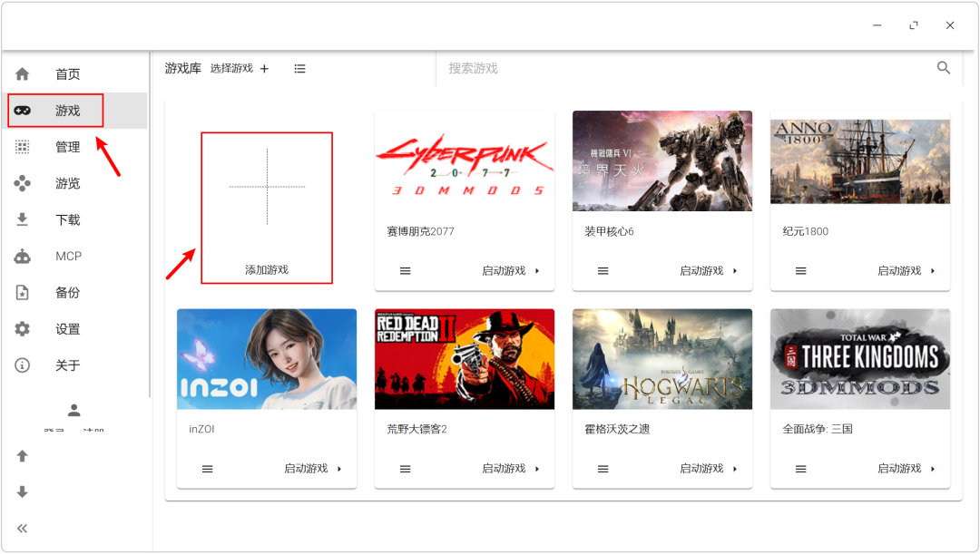This screenshot has width=980, height=554.
Task: Click the 赛博朋克2077 title text
Action: [421, 231]
